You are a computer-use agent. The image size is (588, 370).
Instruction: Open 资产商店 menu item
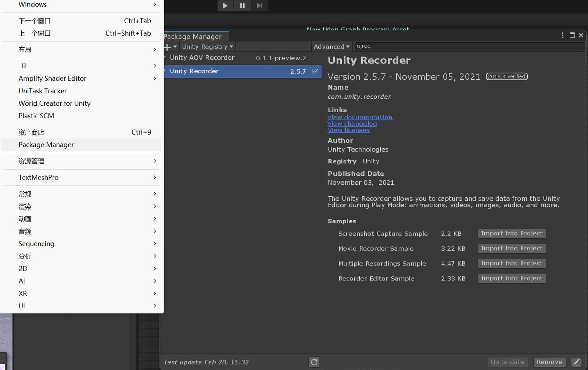[x=82, y=132]
